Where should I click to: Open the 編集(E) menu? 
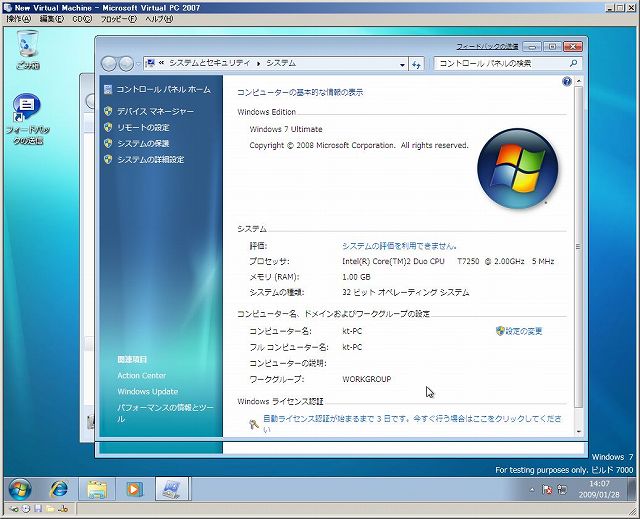(x=52, y=19)
